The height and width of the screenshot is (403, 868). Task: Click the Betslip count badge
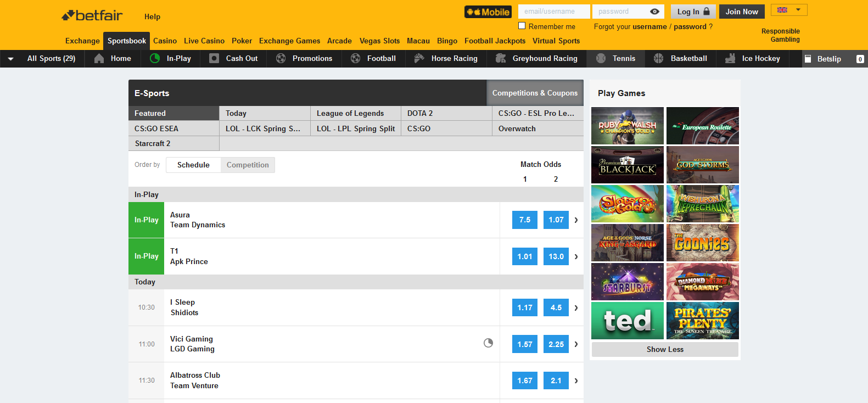[x=860, y=59]
